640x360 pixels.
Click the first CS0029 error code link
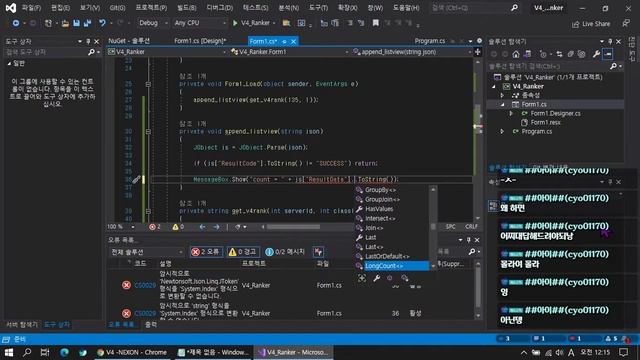[145, 285]
